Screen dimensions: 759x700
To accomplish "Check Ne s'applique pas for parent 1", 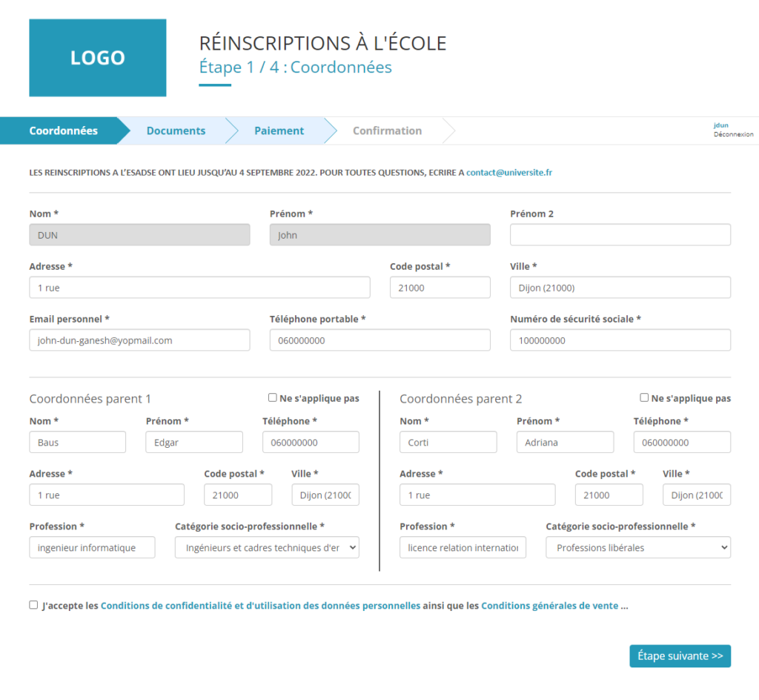I will (273, 397).
